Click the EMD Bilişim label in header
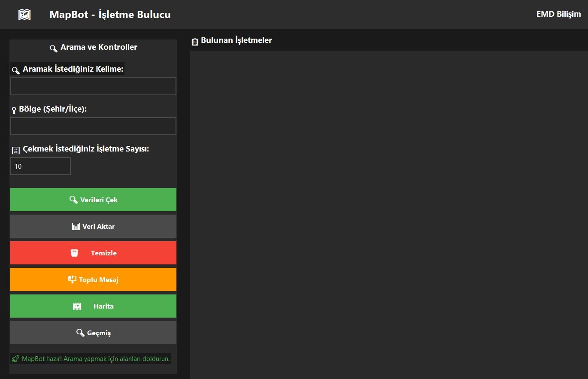This screenshot has height=379, width=588. pos(558,14)
